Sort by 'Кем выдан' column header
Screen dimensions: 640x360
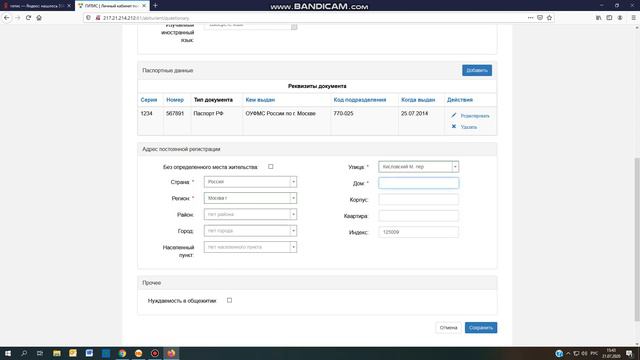pyautogui.click(x=260, y=100)
